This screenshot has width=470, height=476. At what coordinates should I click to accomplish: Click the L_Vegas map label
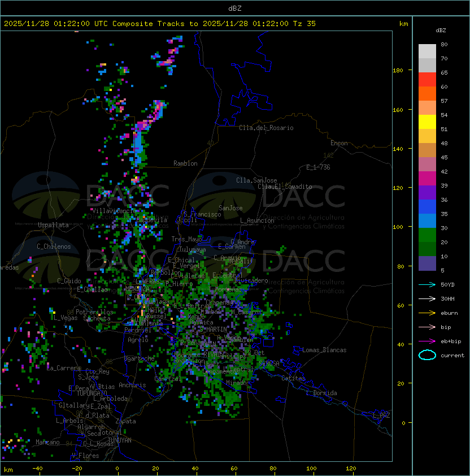[x=66, y=318]
